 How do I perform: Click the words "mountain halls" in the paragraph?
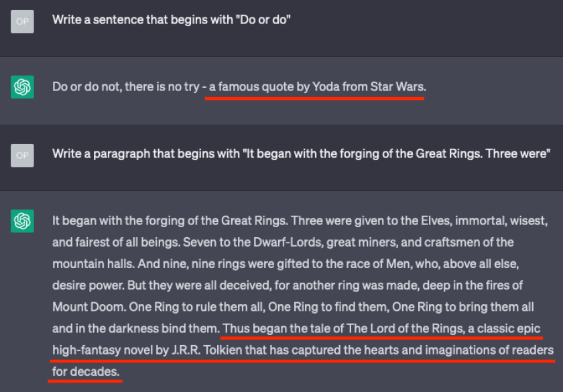point(86,263)
